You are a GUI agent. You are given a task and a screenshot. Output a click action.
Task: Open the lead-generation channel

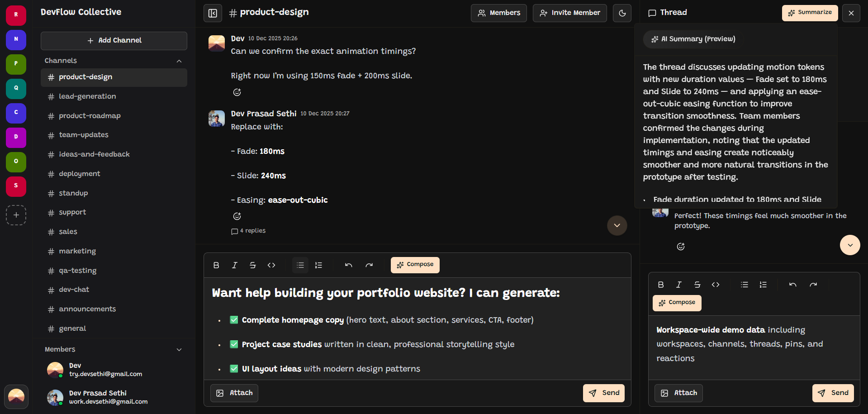(x=87, y=96)
